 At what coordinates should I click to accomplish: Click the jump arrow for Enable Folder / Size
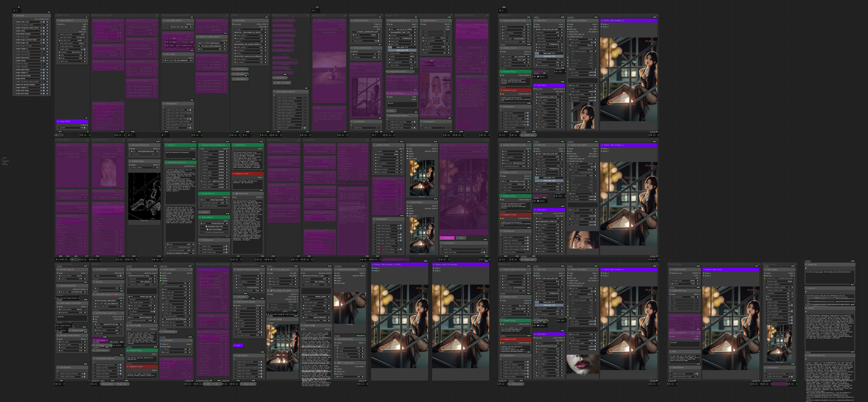pos(47,22)
